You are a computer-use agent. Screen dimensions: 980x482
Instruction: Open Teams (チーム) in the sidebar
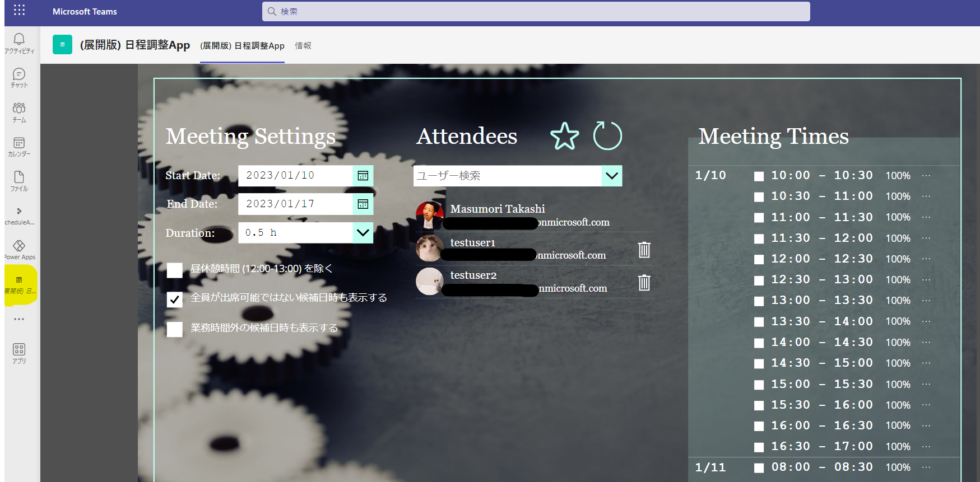[x=19, y=112]
